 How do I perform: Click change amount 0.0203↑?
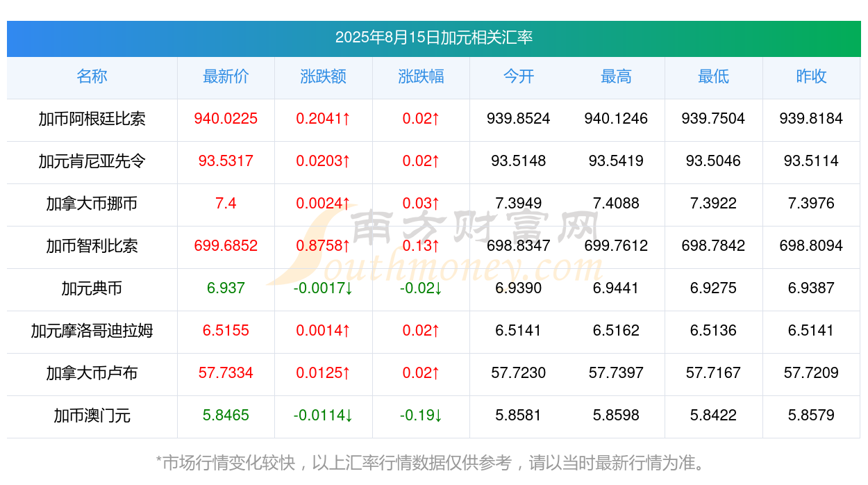324,161
